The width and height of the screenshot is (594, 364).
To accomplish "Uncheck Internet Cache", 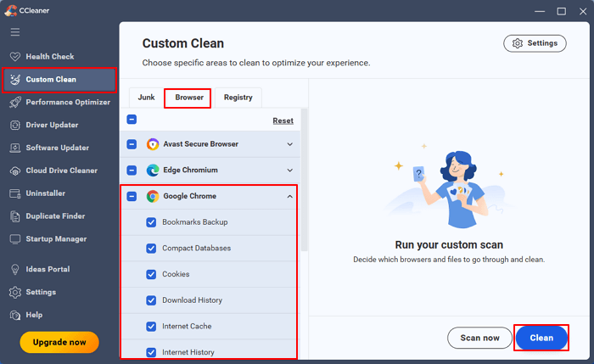I will pos(151,327).
